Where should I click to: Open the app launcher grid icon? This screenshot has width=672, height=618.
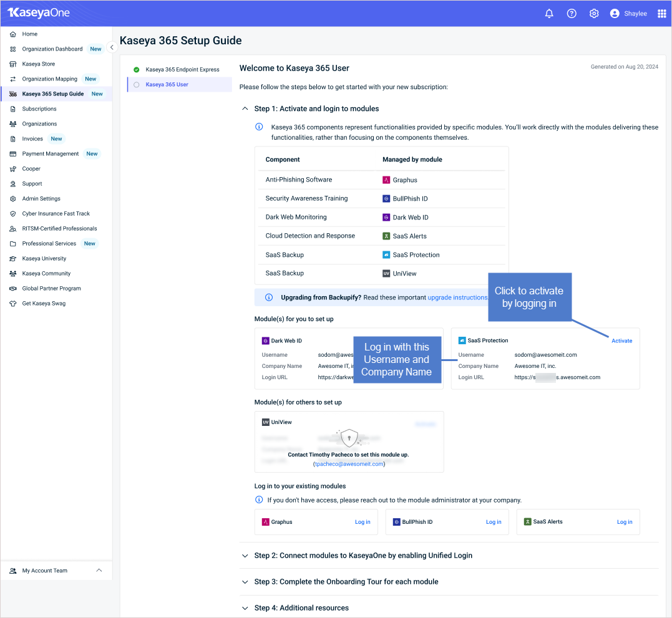pos(661,14)
